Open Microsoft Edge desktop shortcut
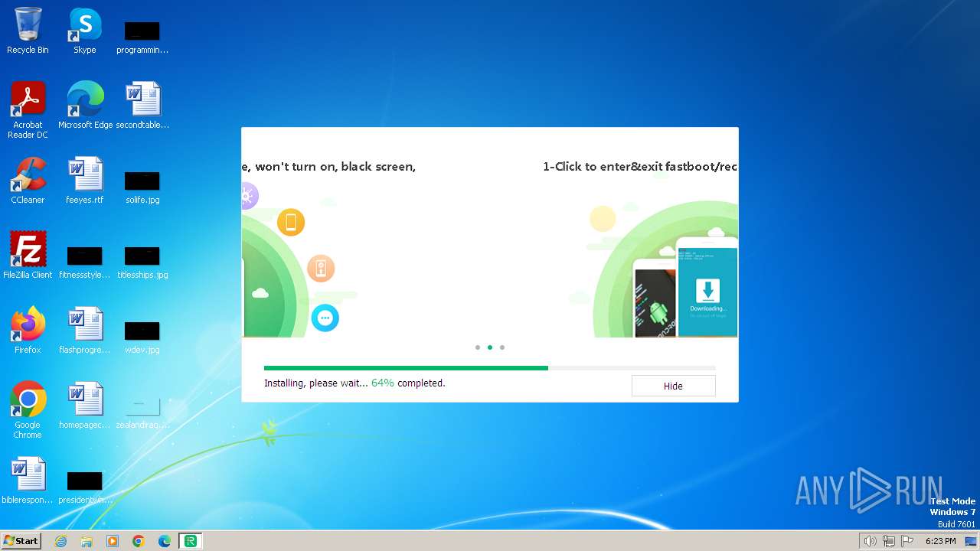980x551 pixels. (x=85, y=106)
